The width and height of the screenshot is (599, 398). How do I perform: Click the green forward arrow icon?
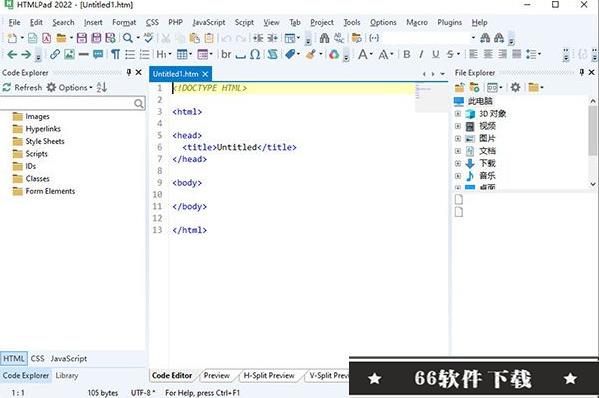point(26,55)
